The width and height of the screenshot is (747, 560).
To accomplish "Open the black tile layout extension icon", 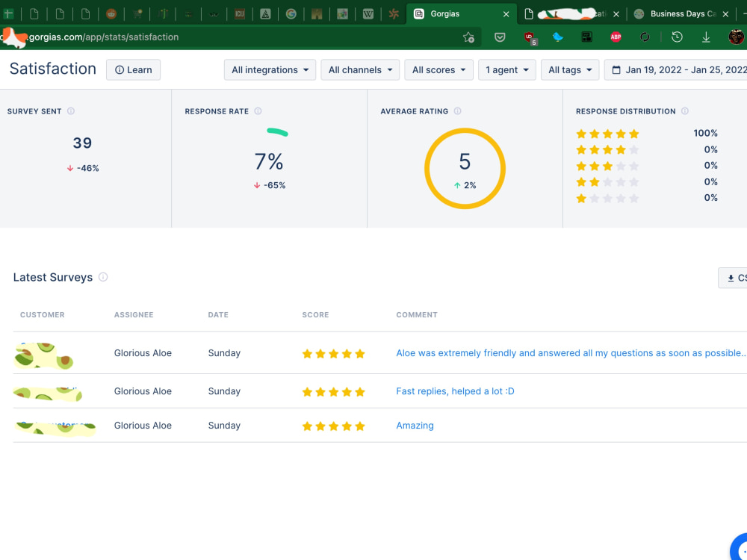I will click(x=587, y=37).
